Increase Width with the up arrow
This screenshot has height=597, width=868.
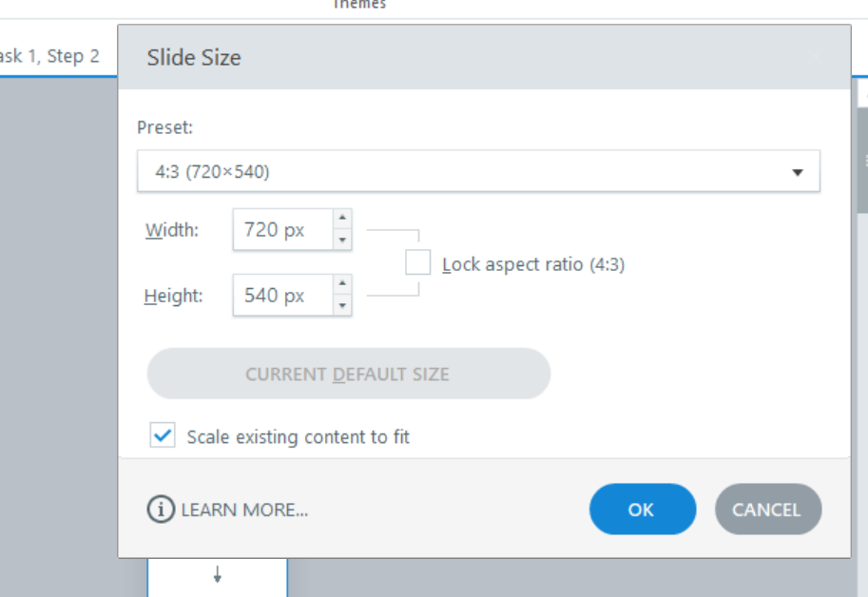[x=342, y=219]
